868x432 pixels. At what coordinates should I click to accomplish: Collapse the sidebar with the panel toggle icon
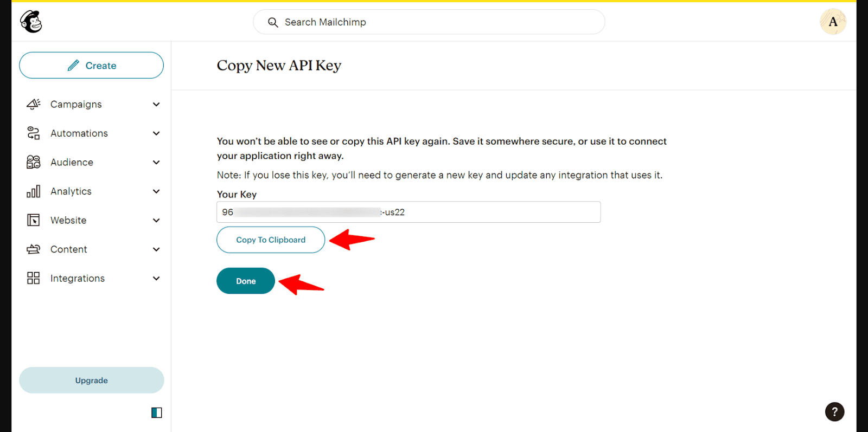pos(157,413)
